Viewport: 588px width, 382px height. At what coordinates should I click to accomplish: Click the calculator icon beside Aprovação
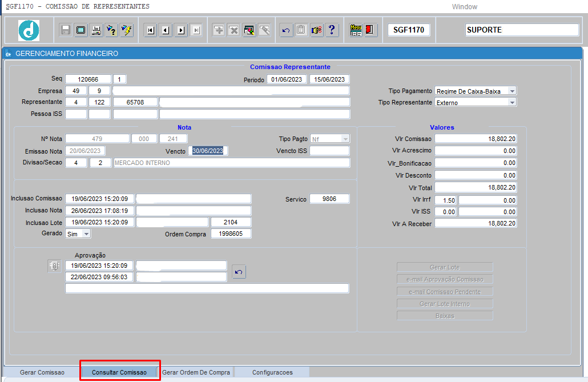tap(54, 266)
